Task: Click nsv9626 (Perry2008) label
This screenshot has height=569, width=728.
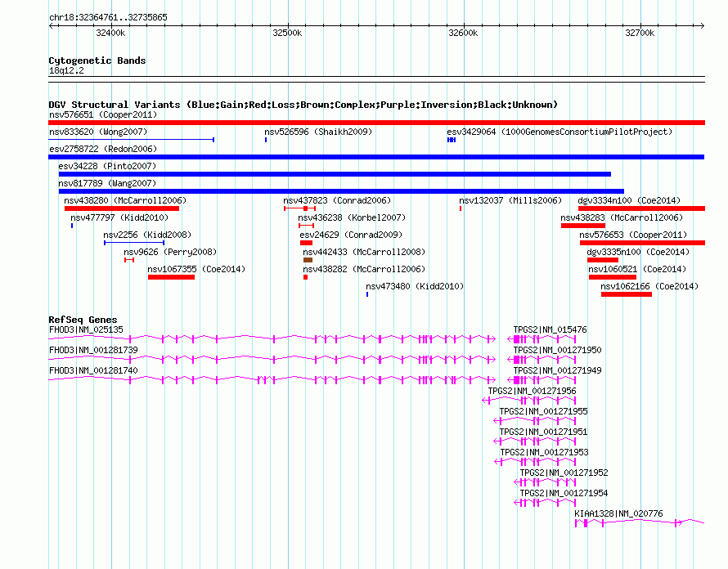Action: click(x=170, y=252)
